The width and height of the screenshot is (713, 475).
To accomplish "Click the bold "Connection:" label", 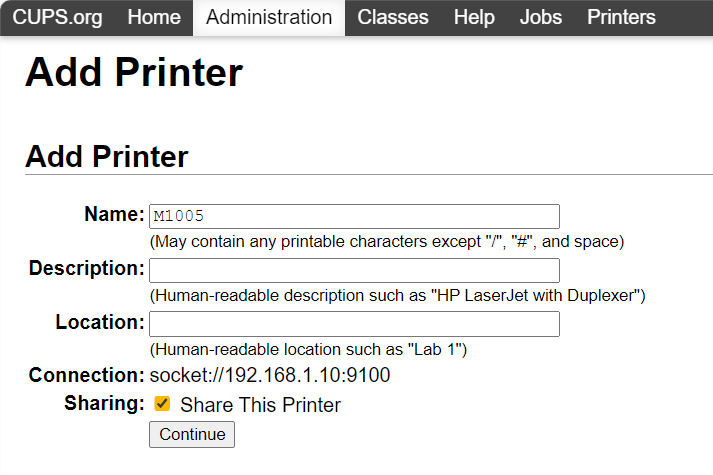I will (x=86, y=376).
